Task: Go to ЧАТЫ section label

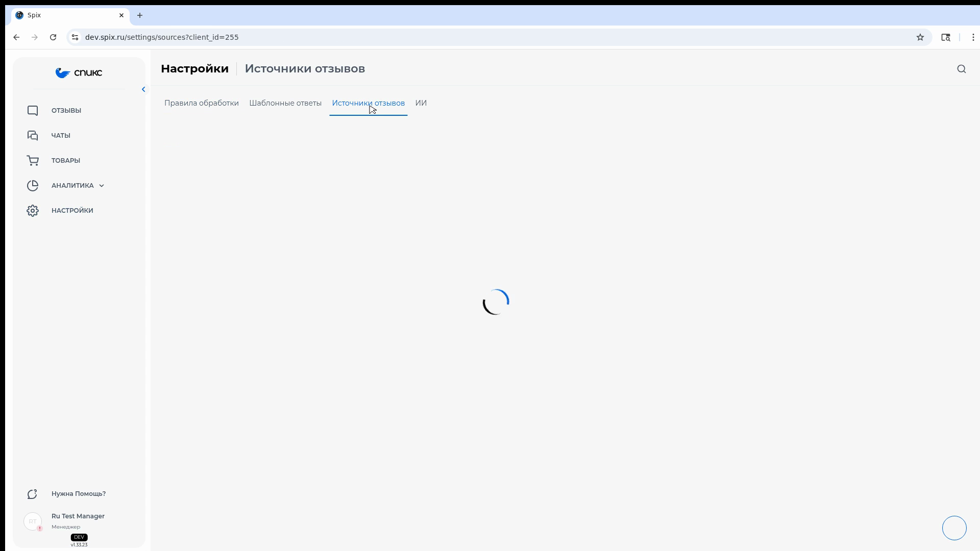Action: click(61, 136)
